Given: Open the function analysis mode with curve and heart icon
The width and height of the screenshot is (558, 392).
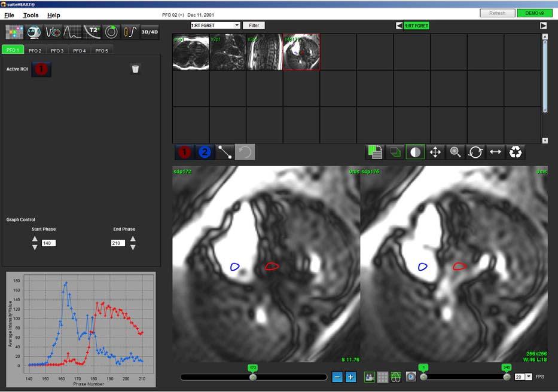Looking at the screenshot, I should (53, 32).
